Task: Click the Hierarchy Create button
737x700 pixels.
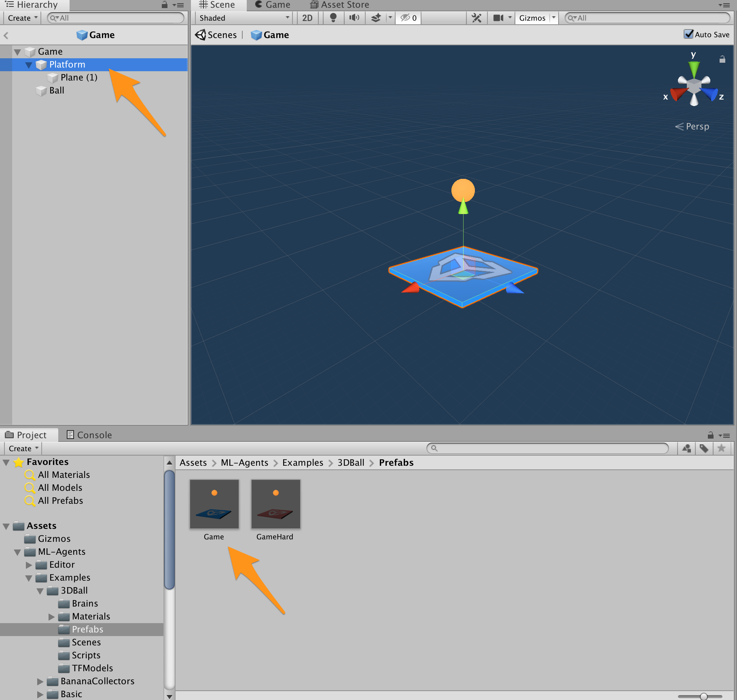Action: [23, 18]
